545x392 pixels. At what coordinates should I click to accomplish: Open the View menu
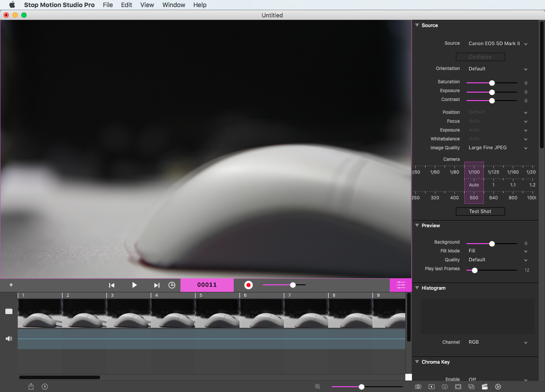(x=147, y=5)
